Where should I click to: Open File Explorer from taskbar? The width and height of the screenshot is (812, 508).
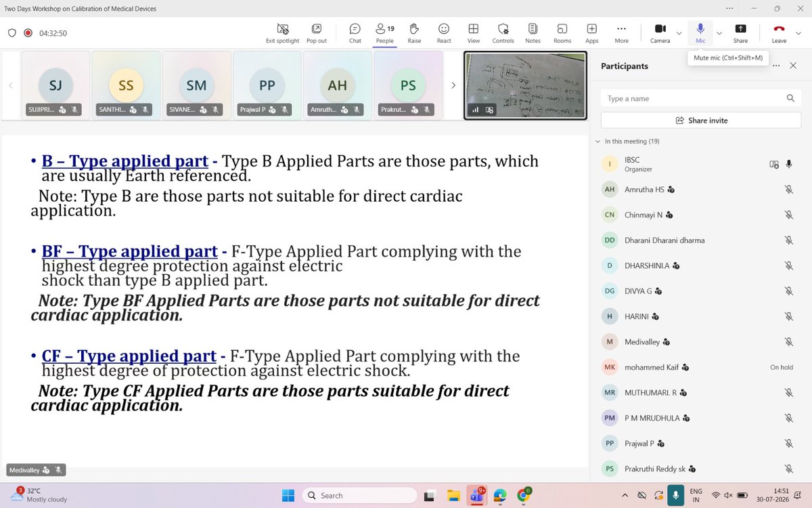(453, 496)
